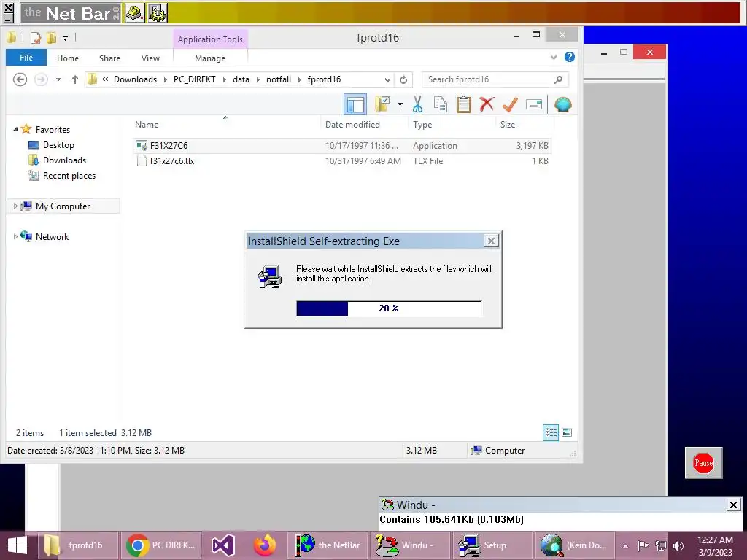The height and width of the screenshot is (560, 747).
Task: Click the Cut scissors icon
Action: click(418, 104)
